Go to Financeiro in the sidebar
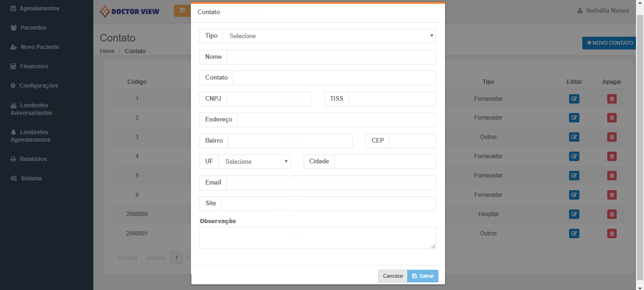This screenshot has height=290, width=644. tap(34, 66)
